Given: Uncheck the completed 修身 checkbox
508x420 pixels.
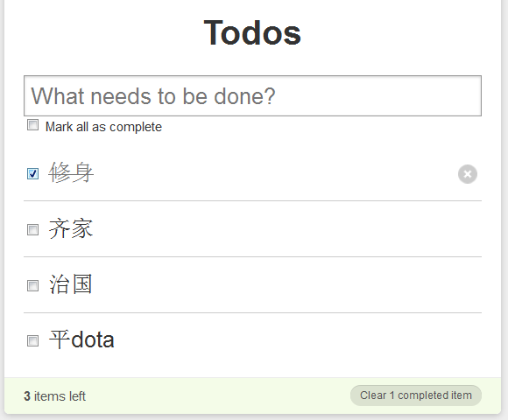Looking at the screenshot, I should pyautogui.click(x=32, y=174).
